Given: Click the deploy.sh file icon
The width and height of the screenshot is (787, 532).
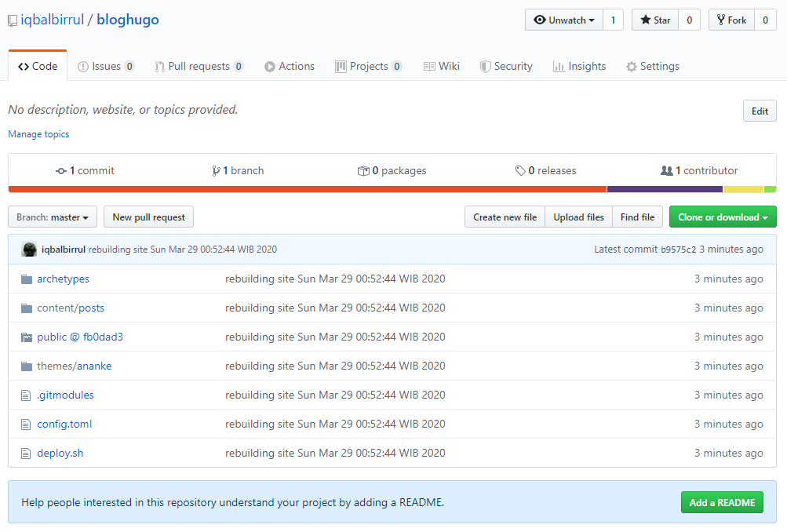Looking at the screenshot, I should click(x=27, y=454).
